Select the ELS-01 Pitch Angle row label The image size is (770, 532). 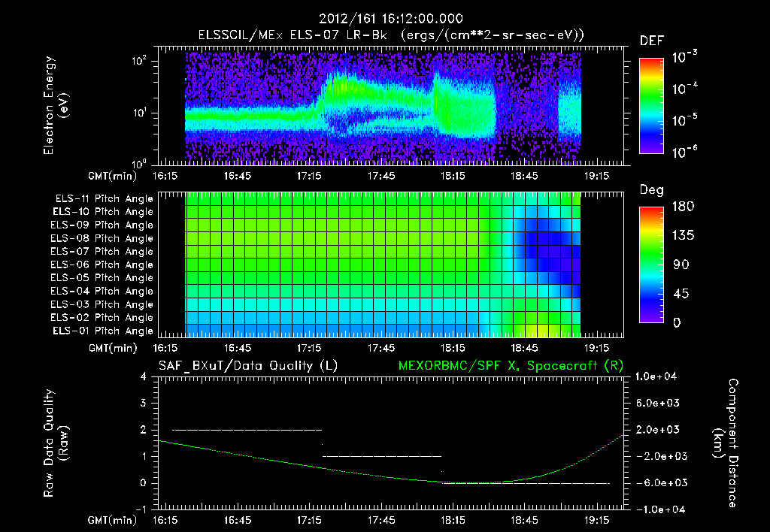coord(103,331)
